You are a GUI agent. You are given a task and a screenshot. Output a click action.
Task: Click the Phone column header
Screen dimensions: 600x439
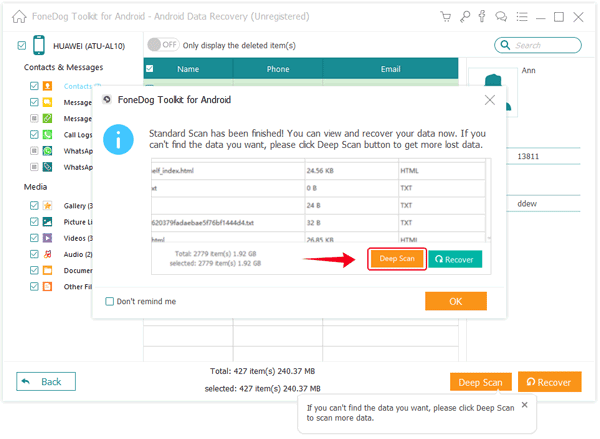click(x=278, y=69)
